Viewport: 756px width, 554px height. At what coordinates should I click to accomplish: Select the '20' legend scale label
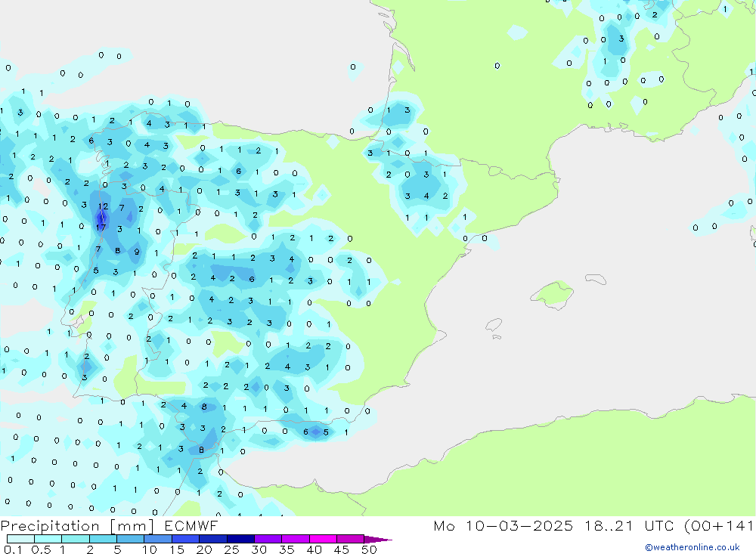click(204, 549)
